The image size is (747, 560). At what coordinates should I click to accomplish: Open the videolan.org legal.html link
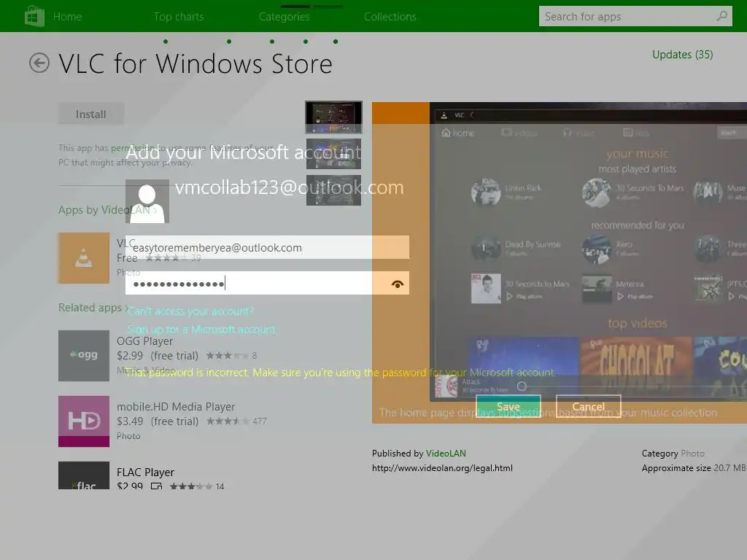(x=442, y=468)
